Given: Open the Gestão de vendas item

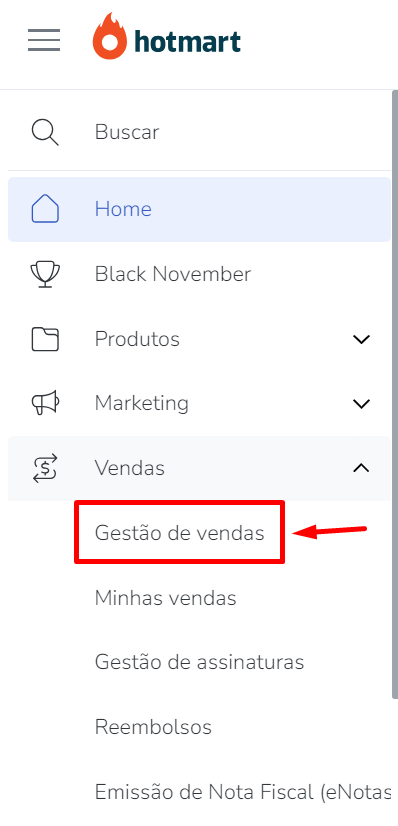Looking at the screenshot, I should (x=180, y=533).
